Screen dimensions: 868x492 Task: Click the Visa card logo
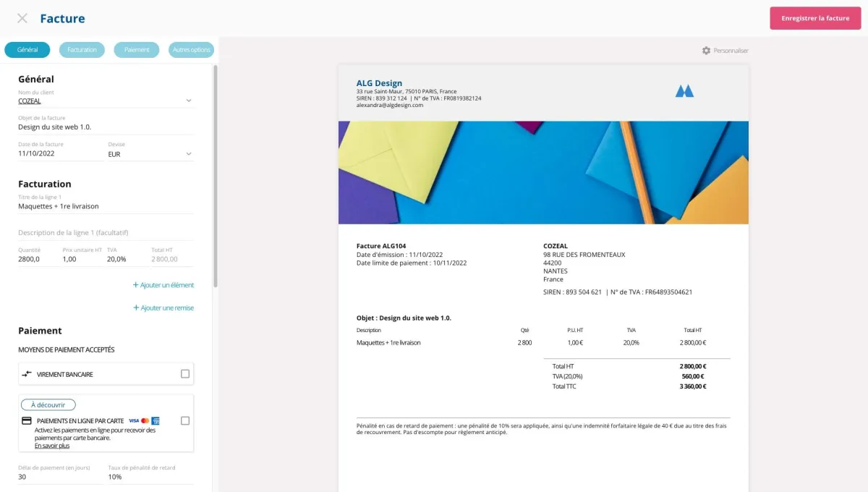134,420
